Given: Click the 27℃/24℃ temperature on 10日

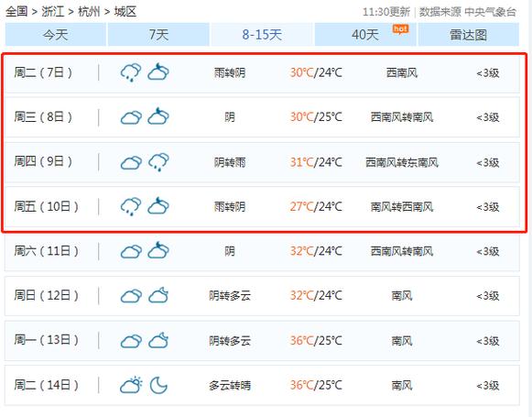Looking at the screenshot, I should 316,206.
